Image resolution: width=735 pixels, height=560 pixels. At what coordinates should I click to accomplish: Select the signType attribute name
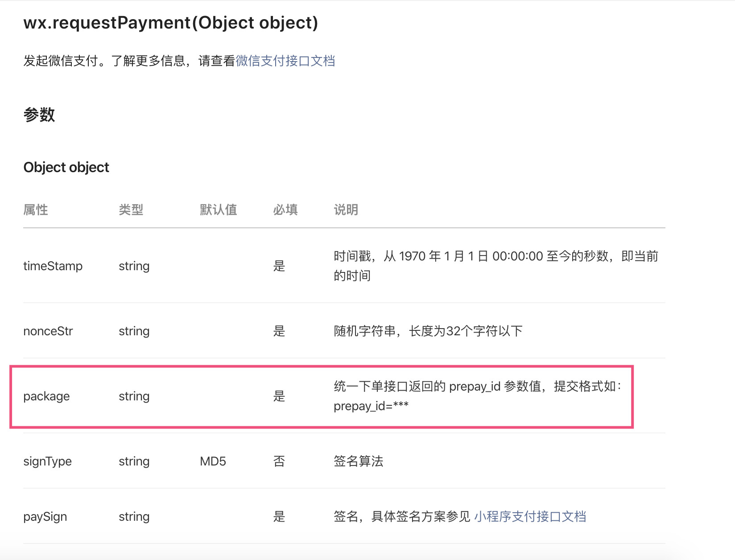pyautogui.click(x=47, y=461)
